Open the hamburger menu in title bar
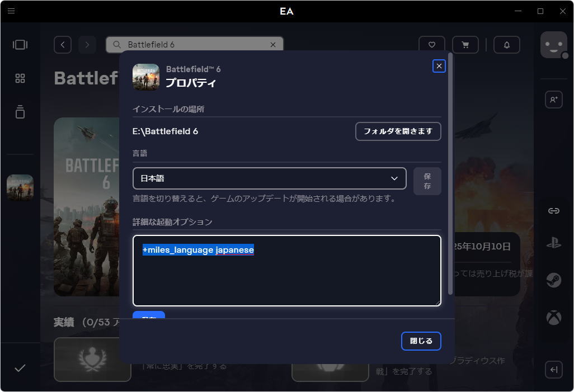The height and width of the screenshot is (392, 574). 11,11
